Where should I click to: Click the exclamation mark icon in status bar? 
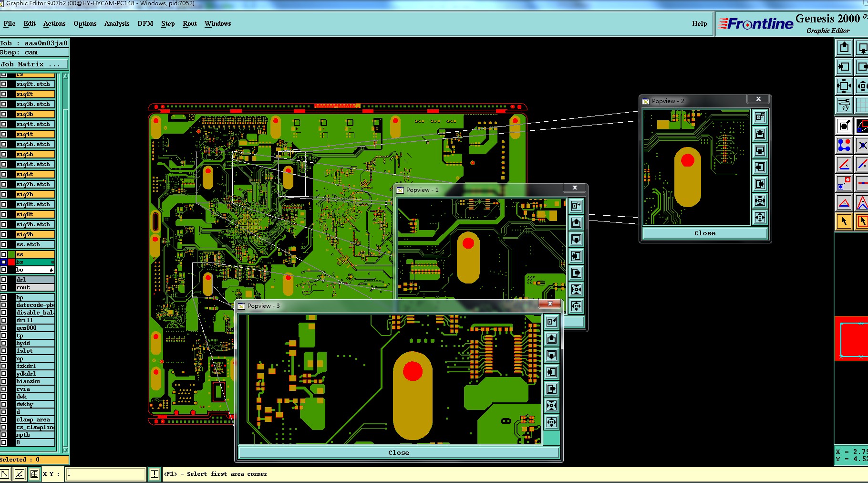point(155,474)
